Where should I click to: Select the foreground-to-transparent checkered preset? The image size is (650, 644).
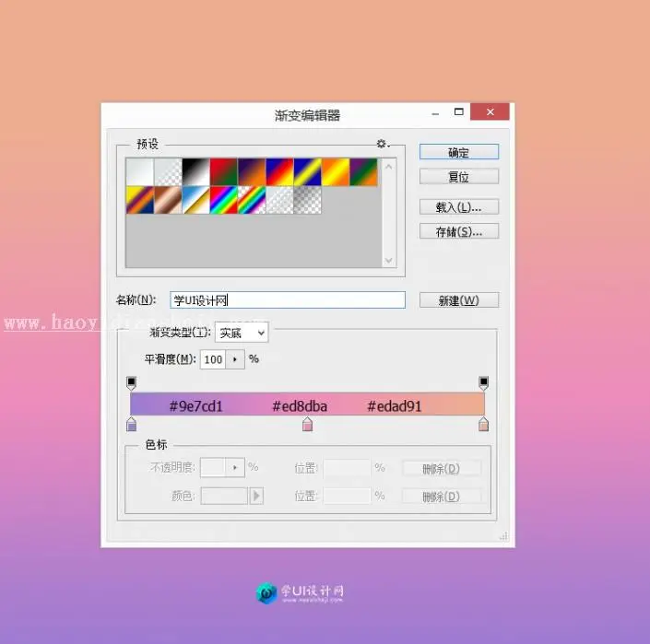coord(168,172)
